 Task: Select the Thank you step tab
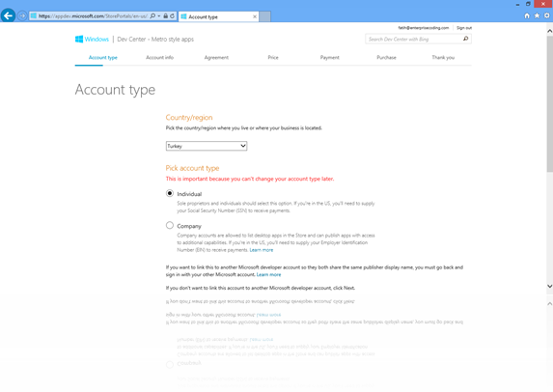[443, 58]
